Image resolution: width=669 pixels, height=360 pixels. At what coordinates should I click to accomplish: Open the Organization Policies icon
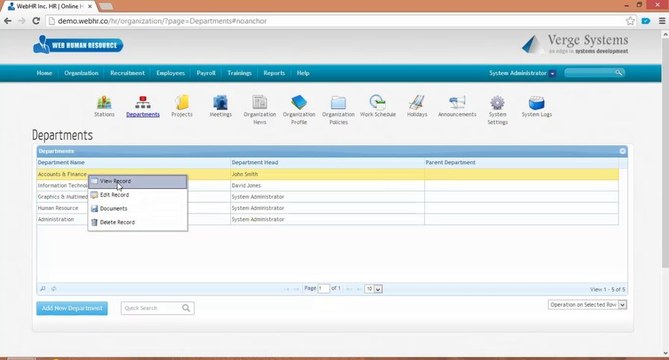(338, 103)
